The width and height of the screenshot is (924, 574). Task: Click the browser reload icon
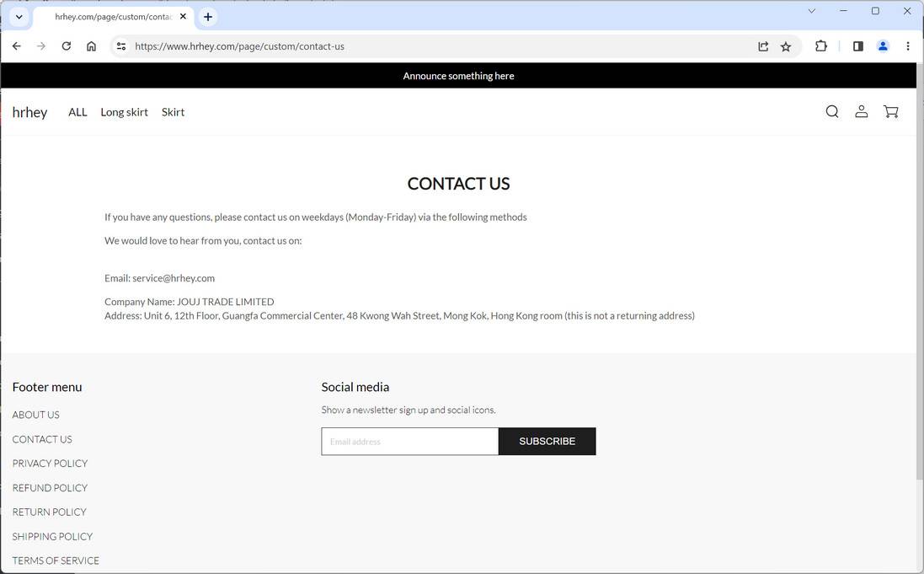pyautogui.click(x=67, y=46)
